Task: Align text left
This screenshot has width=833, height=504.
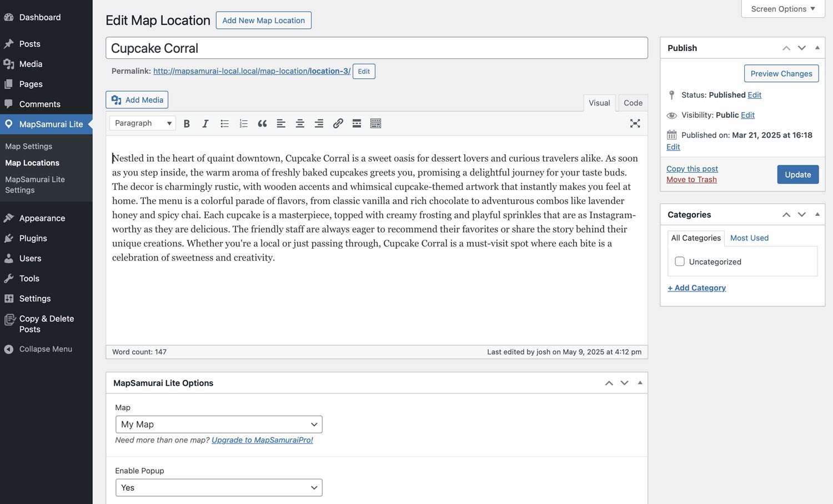Action: click(x=281, y=123)
